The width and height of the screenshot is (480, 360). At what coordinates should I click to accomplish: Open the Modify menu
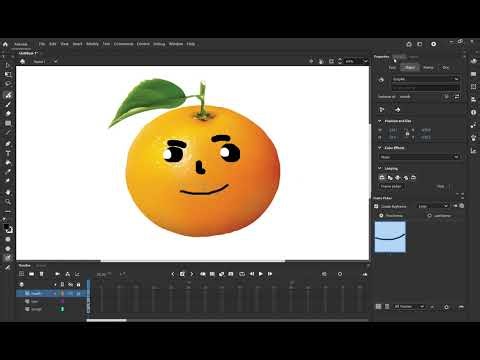92,44
